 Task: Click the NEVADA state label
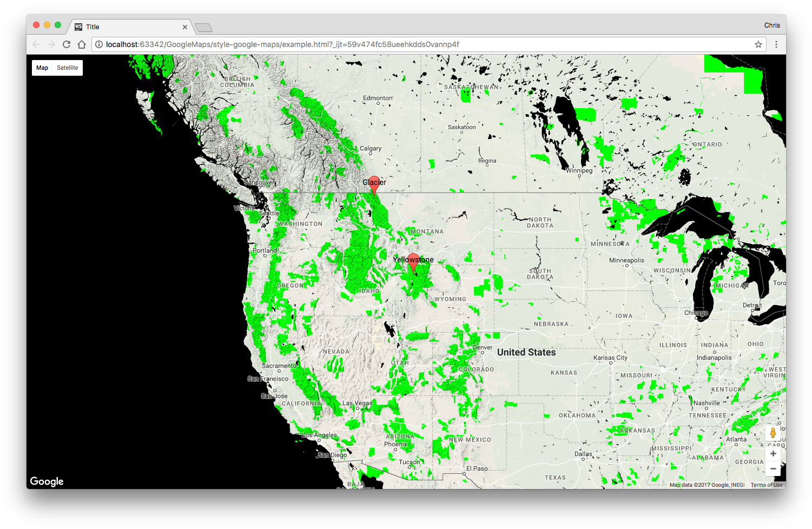point(336,352)
